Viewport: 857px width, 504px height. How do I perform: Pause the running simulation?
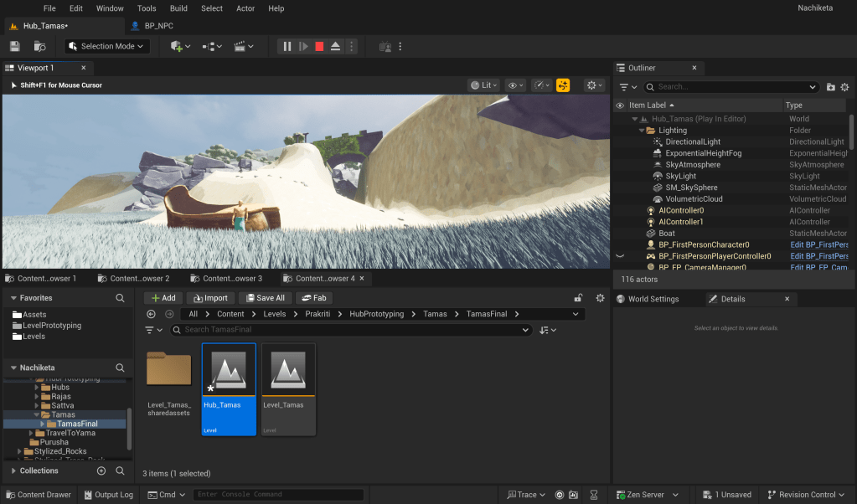click(x=287, y=47)
